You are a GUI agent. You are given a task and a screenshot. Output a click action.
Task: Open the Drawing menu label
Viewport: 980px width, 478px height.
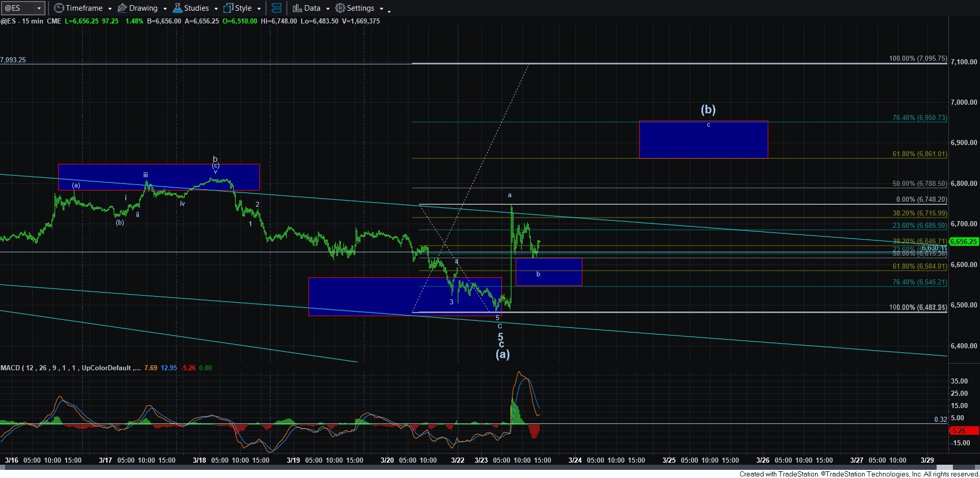pyautogui.click(x=143, y=8)
